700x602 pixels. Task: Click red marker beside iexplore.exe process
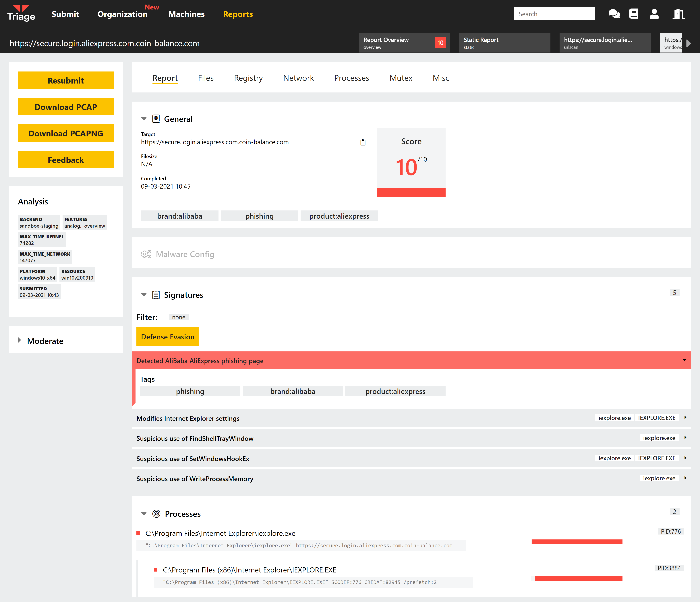(138, 533)
